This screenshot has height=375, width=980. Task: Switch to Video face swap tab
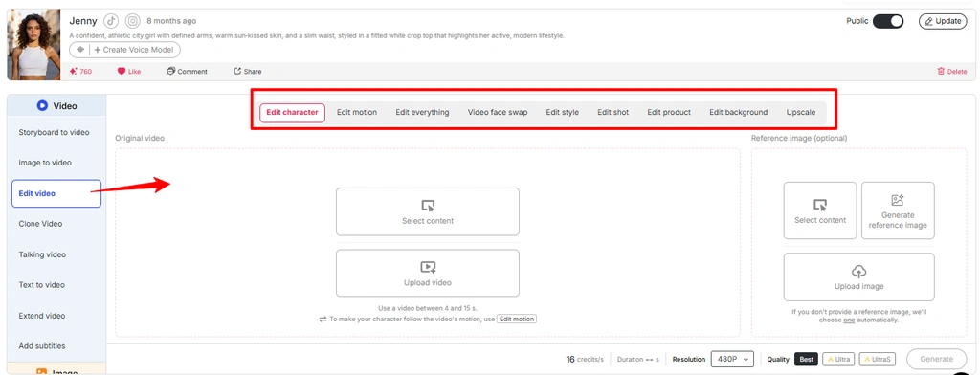pos(498,113)
